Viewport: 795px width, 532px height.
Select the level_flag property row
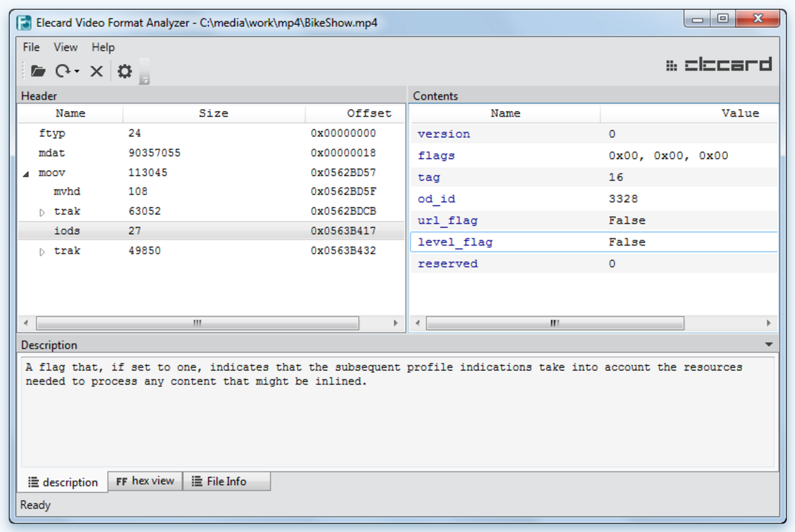tap(594, 242)
